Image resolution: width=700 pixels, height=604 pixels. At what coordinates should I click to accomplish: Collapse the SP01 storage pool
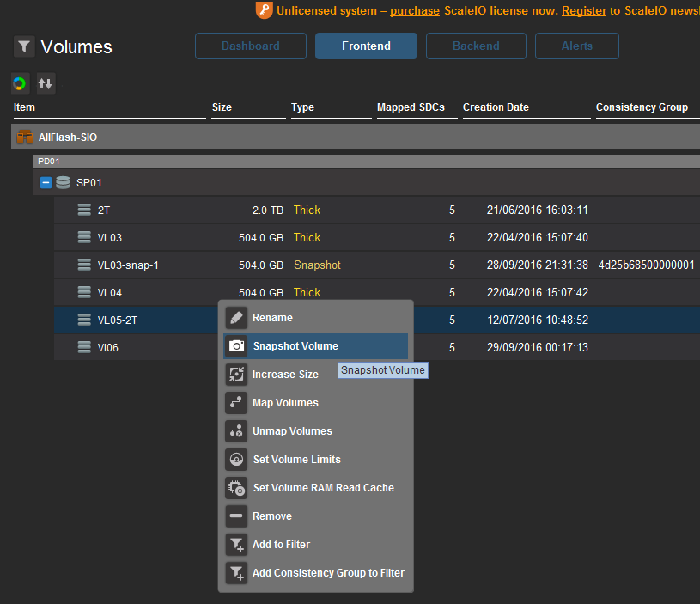[46, 183]
